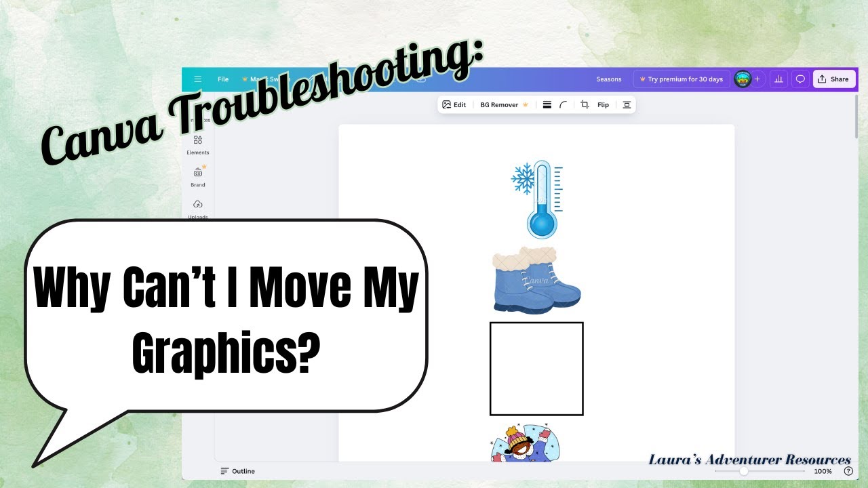Select the empty black-outlined square
868x488 pixels.
(x=536, y=369)
